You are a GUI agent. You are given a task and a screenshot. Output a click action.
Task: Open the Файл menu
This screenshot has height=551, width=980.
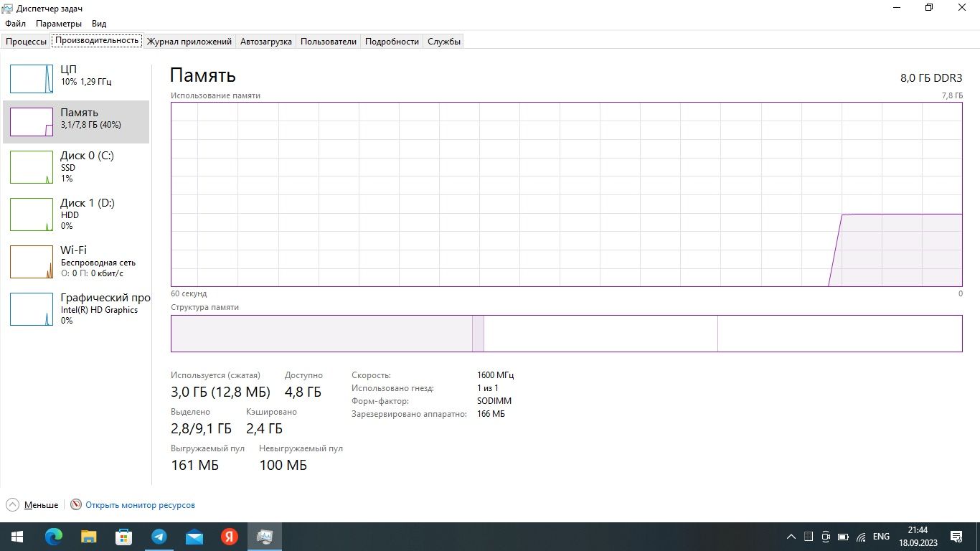[15, 24]
